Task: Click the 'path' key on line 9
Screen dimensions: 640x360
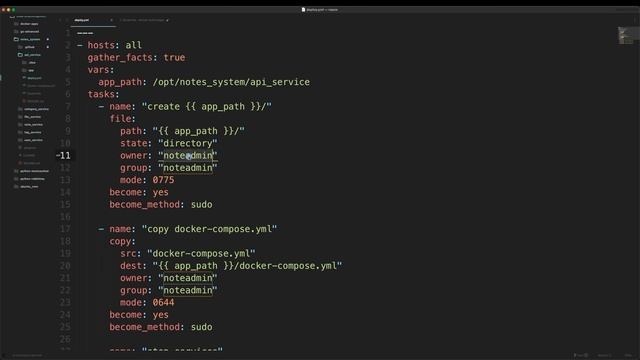Action: [131, 131]
